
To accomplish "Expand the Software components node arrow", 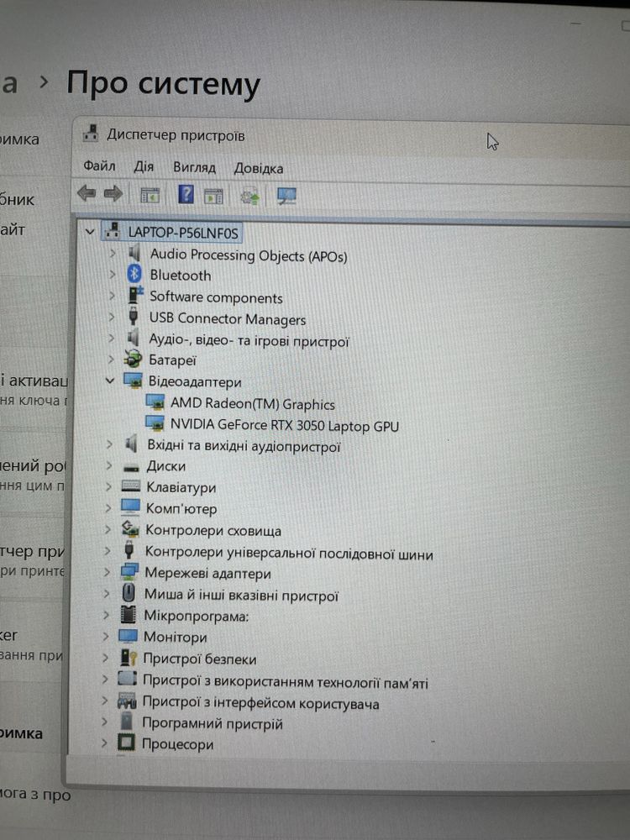I will click(x=112, y=295).
